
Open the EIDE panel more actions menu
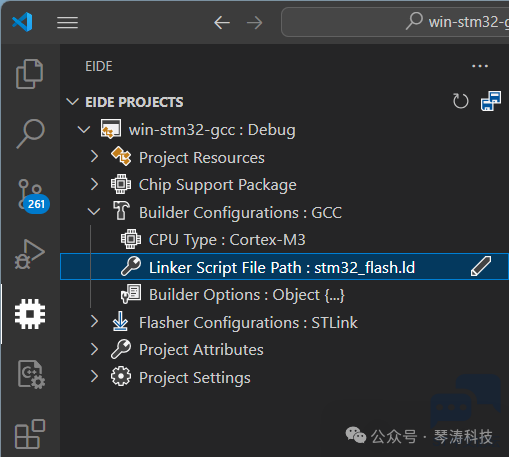(480, 66)
